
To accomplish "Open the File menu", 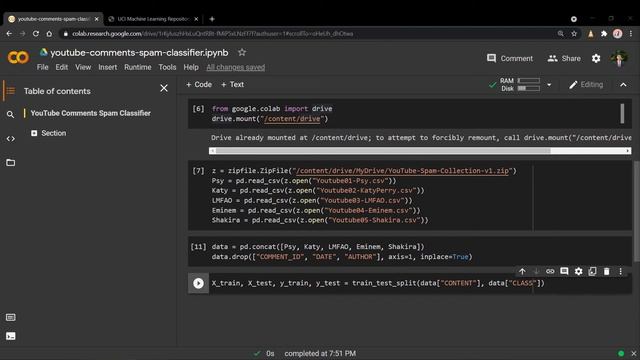I will 42,67.
